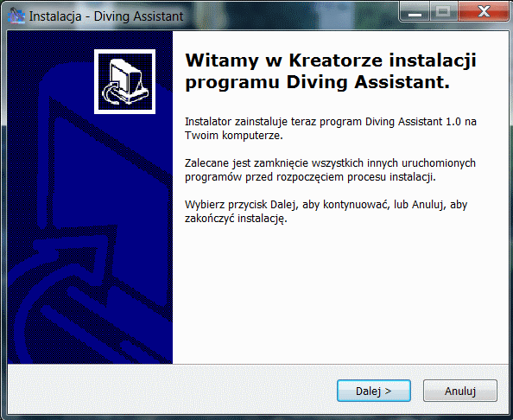Click the computer setup image in the wizard
Viewport: 513px width, 420px height.
point(124,81)
